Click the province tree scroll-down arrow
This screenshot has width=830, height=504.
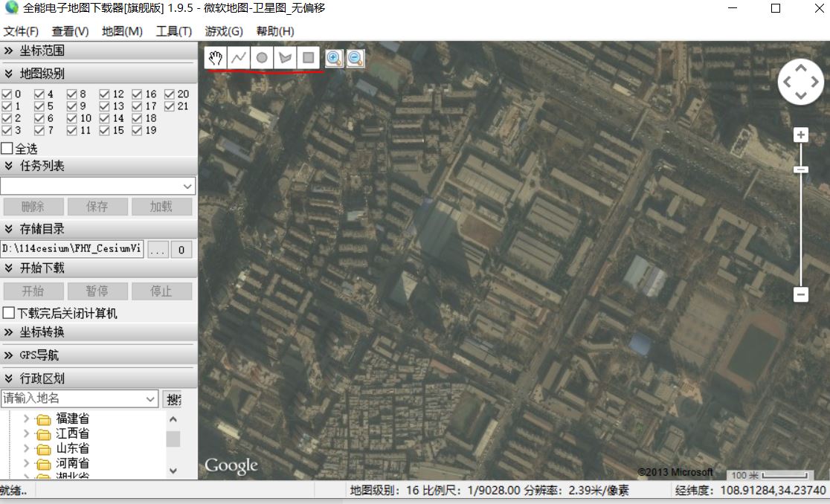(173, 470)
